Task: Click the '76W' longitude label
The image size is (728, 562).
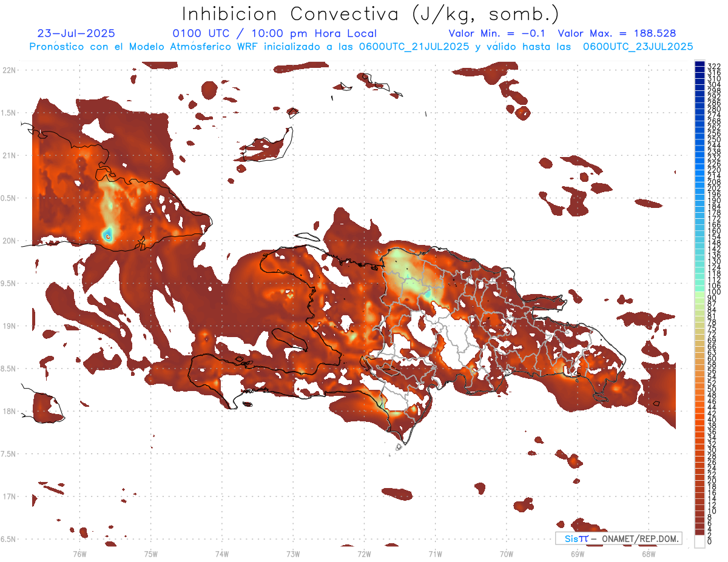Action: [x=79, y=554]
